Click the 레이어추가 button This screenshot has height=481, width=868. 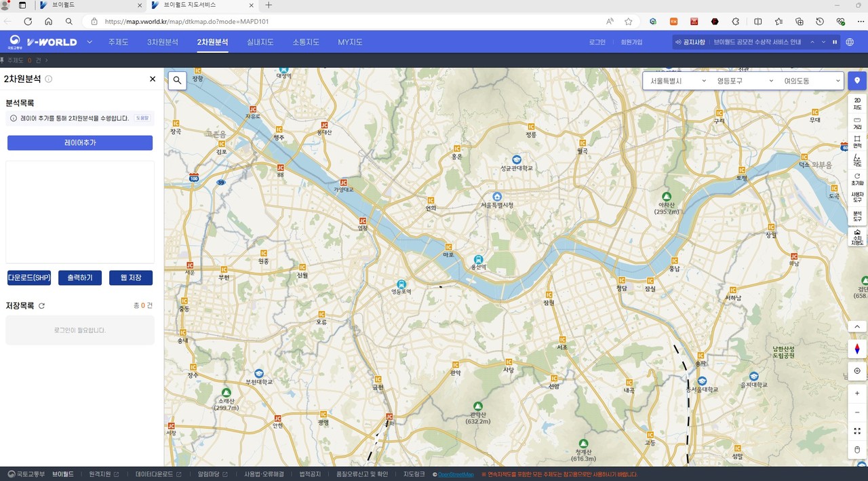[x=80, y=143]
